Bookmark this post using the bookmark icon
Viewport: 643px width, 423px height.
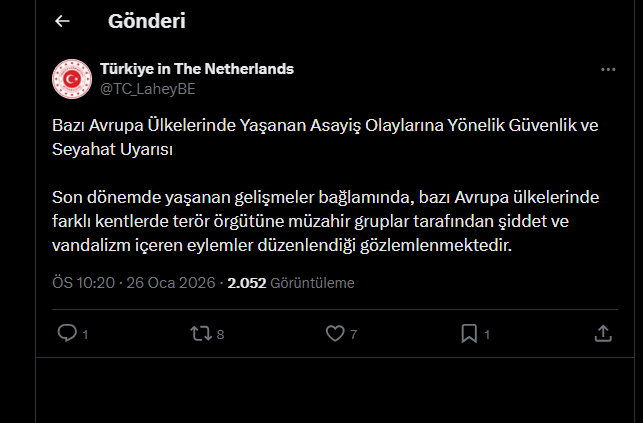468,333
